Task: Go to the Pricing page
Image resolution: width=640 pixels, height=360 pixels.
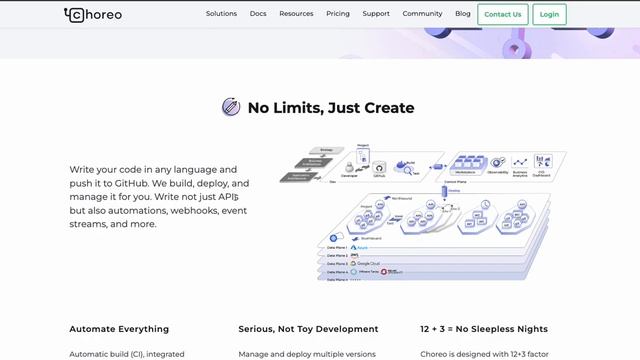Action: click(x=338, y=13)
